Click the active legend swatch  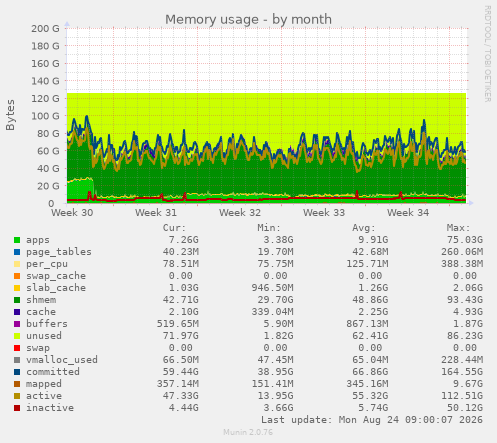click(x=17, y=396)
